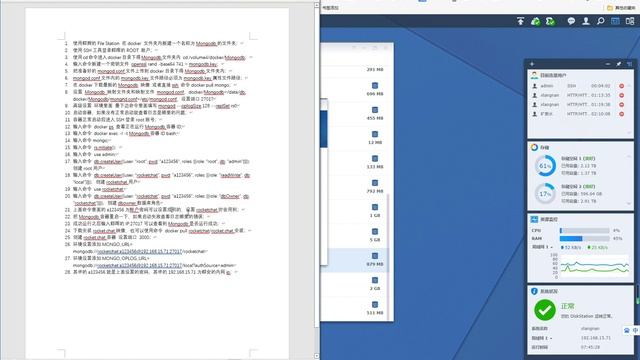Click the mongodb URL link in step 26

pos(139,251)
